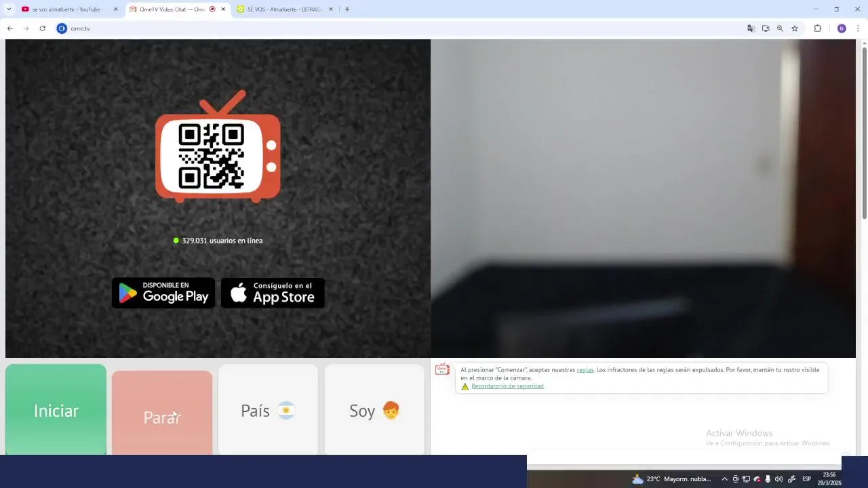Click the '329.031 usuarios en línea' text
This screenshot has width=868, height=488.
point(222,241)
